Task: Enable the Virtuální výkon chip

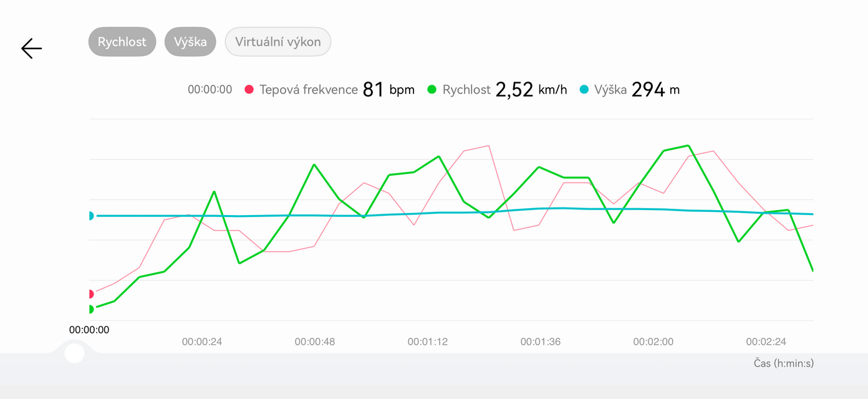Action: (277, 42)
